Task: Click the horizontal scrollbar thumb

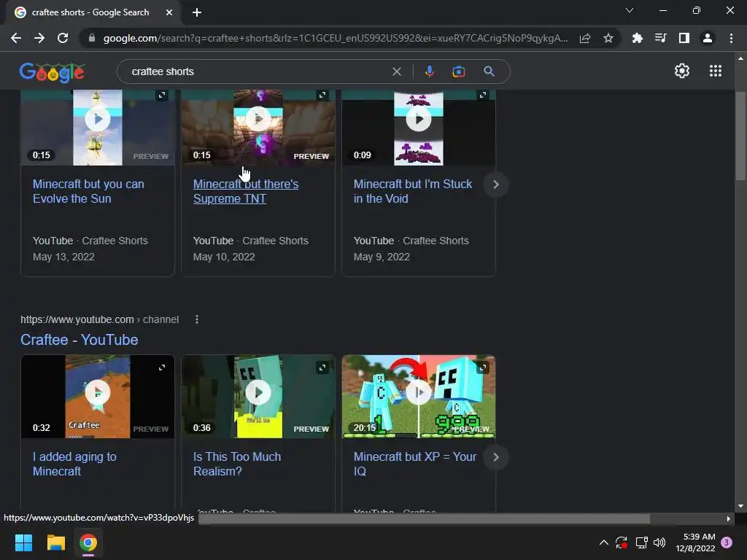Action: (424, 518)
